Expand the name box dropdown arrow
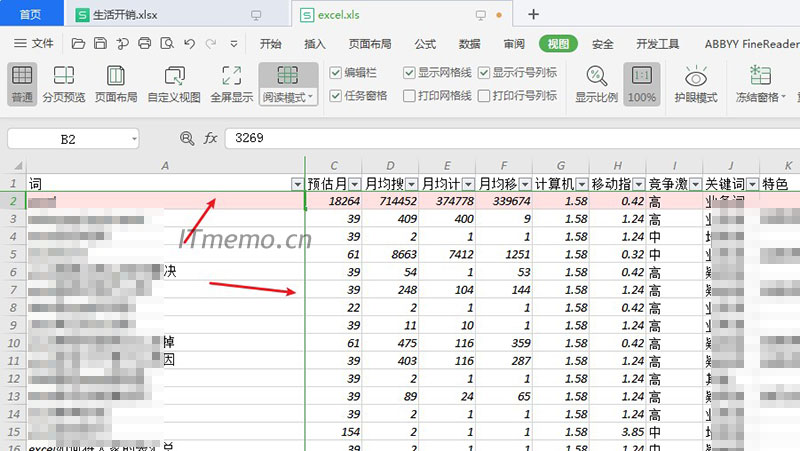 (134, 139)
